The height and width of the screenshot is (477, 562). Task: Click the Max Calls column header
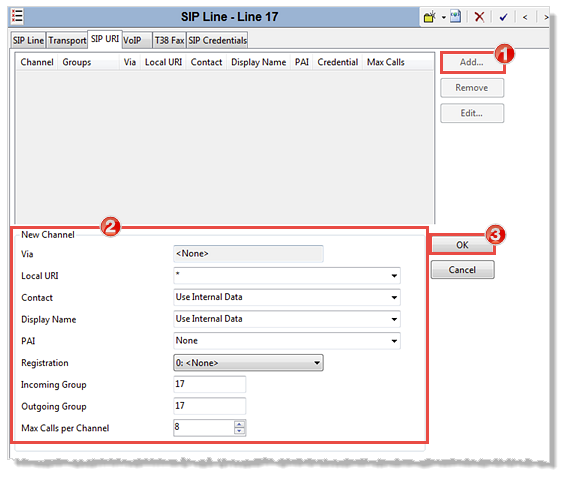coord(386,62)
